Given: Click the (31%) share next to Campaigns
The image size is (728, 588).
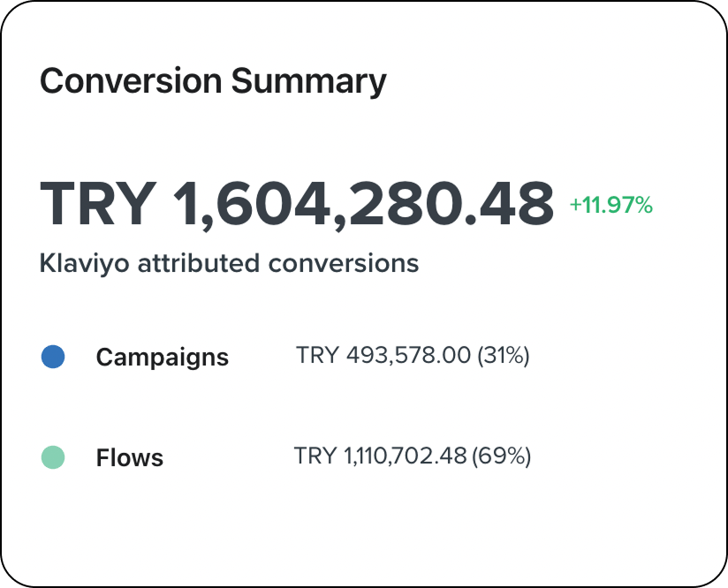Looking at the screenshot, I should [504, 356].
